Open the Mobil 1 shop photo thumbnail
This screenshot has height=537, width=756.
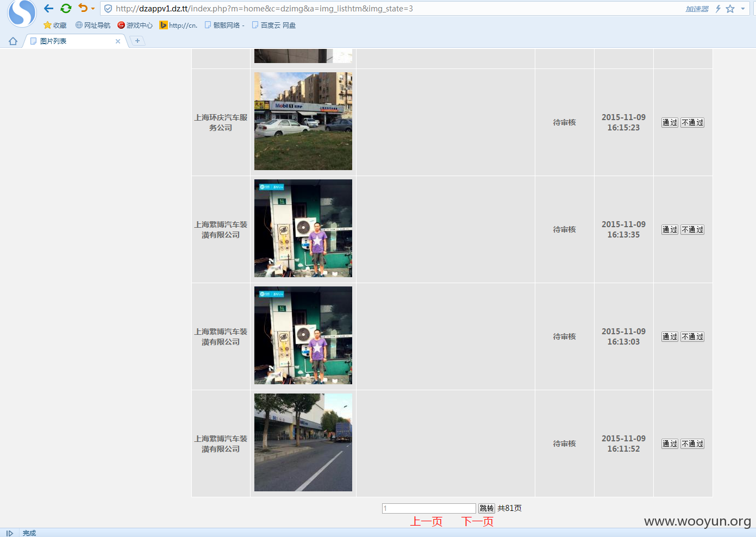click(x=303, y=121)
